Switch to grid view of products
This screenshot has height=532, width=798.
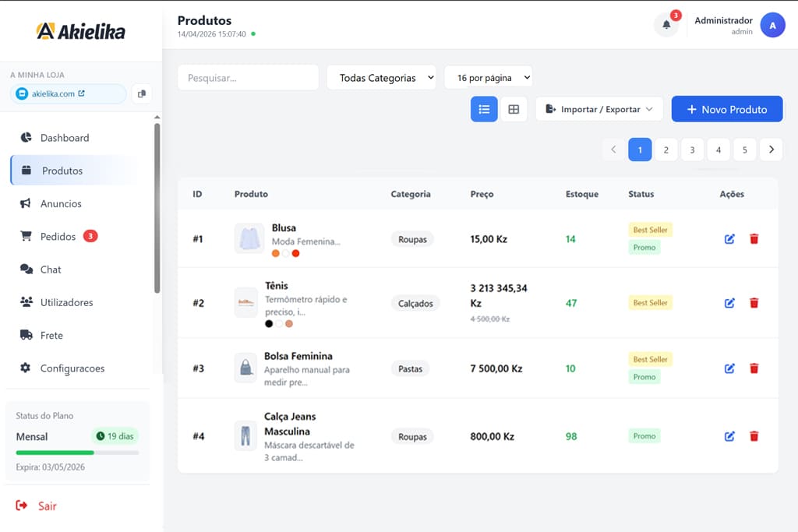514,109
